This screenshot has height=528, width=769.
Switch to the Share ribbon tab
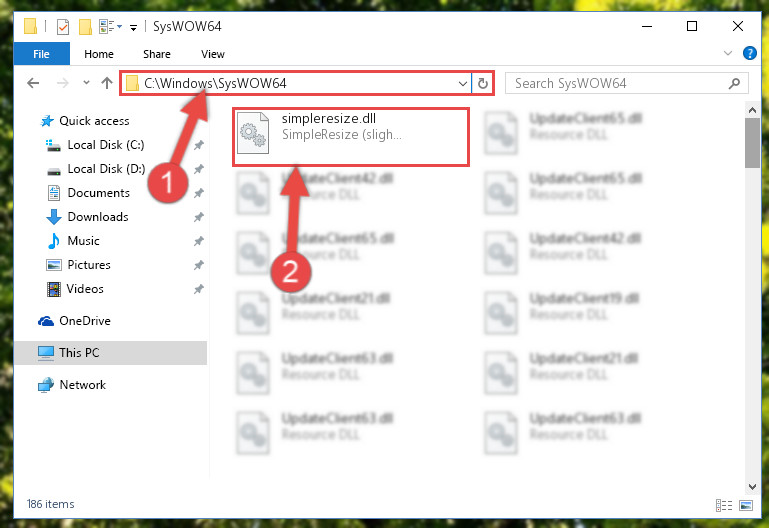[157, 54]
